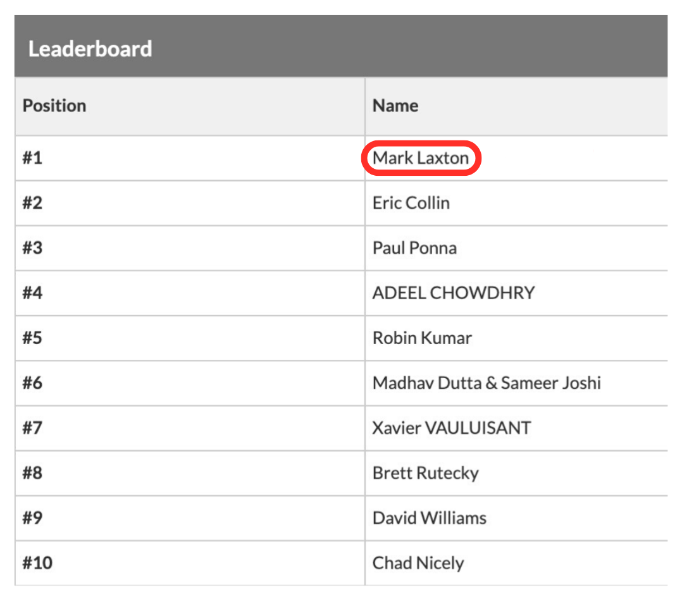Click the Name column header

pyautogui.click(x=395, y=106)
